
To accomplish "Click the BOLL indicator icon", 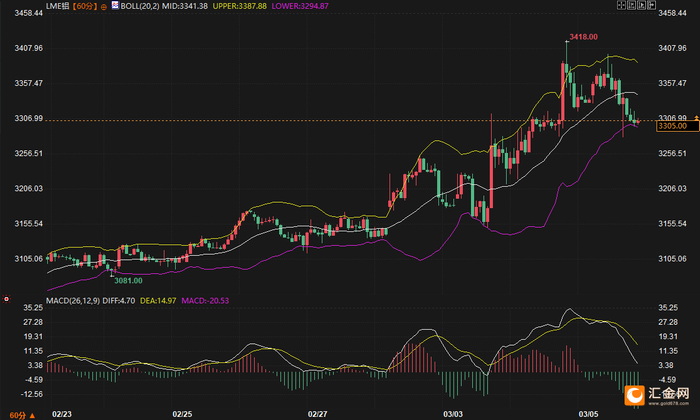I will tap(115, 5).
